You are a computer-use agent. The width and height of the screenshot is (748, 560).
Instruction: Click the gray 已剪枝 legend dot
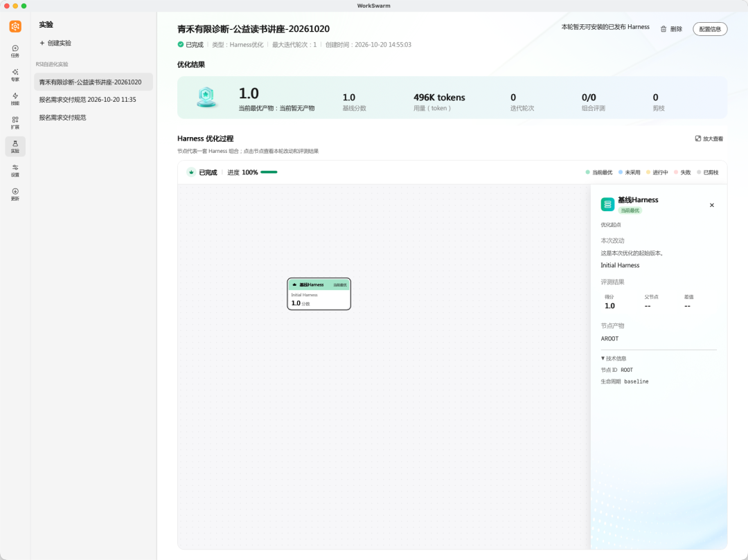pos(699,172)
